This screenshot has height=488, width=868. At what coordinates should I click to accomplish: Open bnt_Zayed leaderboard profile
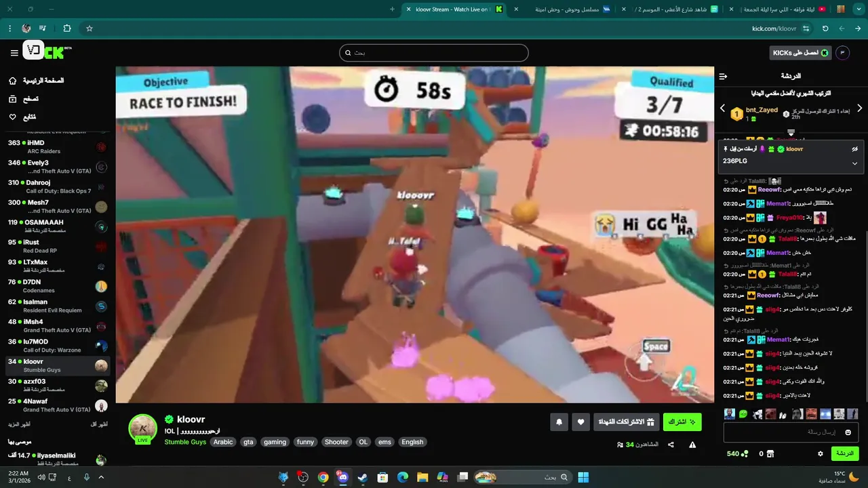click(762, 110)
